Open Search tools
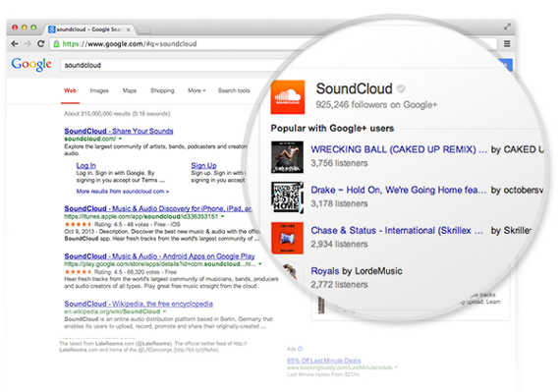560x392 pixels. [x=234, y=90]
